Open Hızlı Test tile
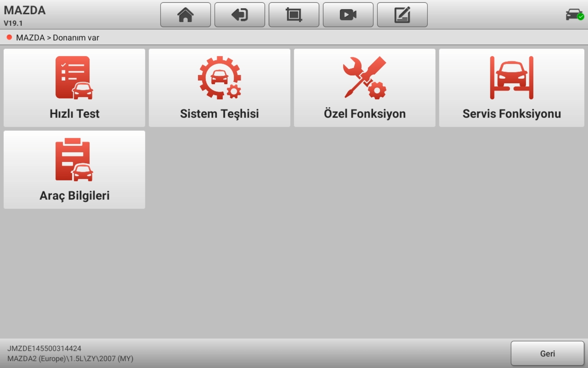588x368 pixels. pyautogui.click(x=74, y=88)
